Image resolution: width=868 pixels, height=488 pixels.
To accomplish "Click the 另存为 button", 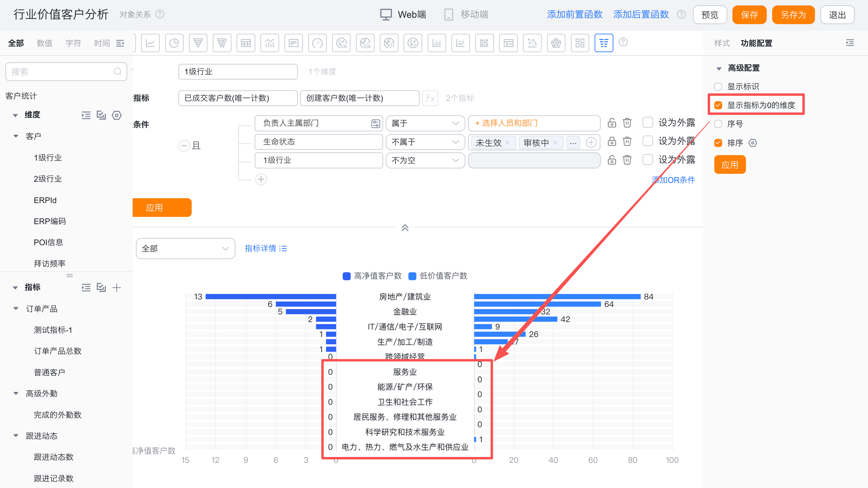I will pyautogui.click(x=793, y=15).
